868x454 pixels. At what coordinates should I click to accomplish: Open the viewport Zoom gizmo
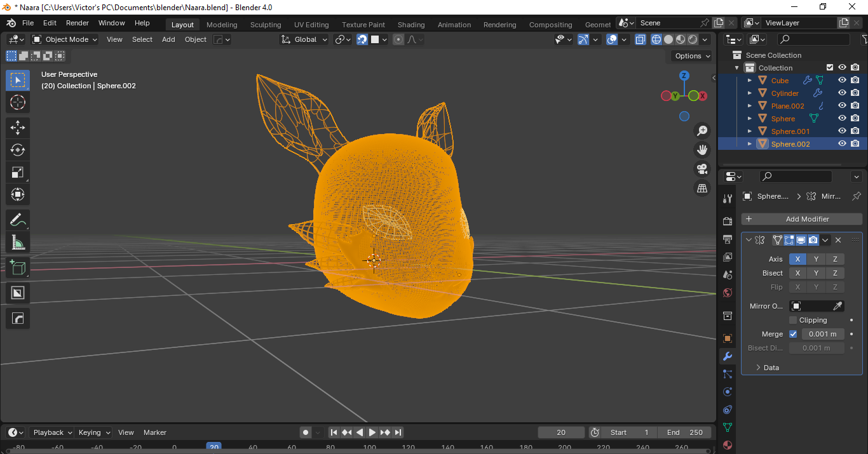pos(702,131)
